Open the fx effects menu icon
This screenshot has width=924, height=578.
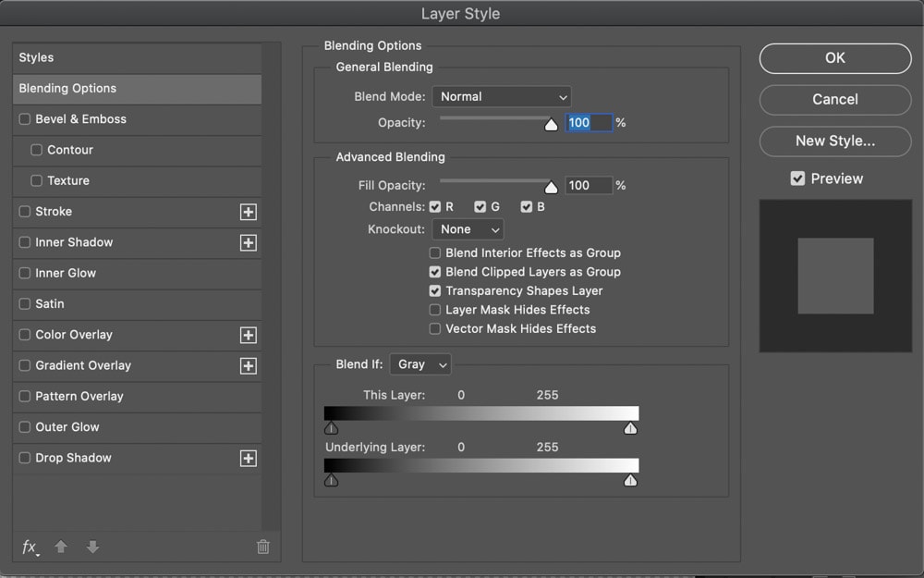coord(30,547)
